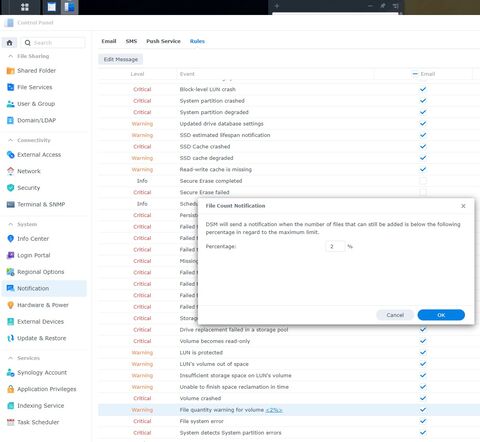Open Shared Folder icon in sidebar

click(x=11, y=71)
